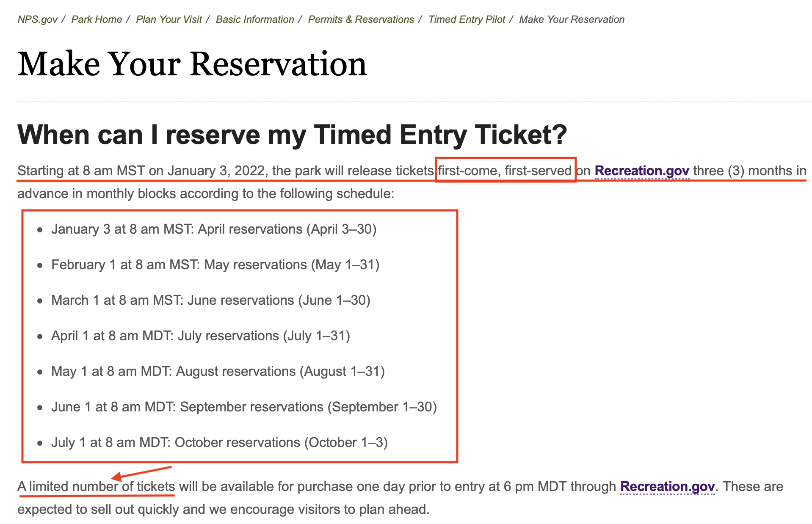Open Permits & Reservations breadcrumb
The width and height of the screenshot is (812, 524).
361,19
